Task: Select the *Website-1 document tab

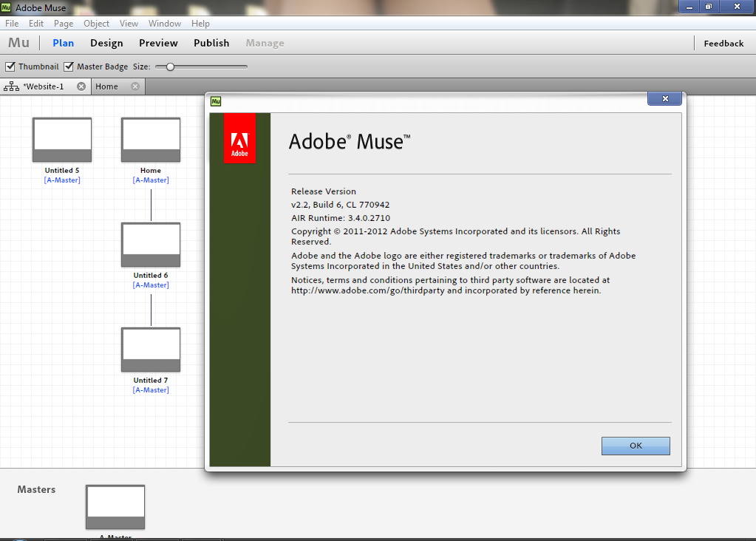Action: (44, 86)
